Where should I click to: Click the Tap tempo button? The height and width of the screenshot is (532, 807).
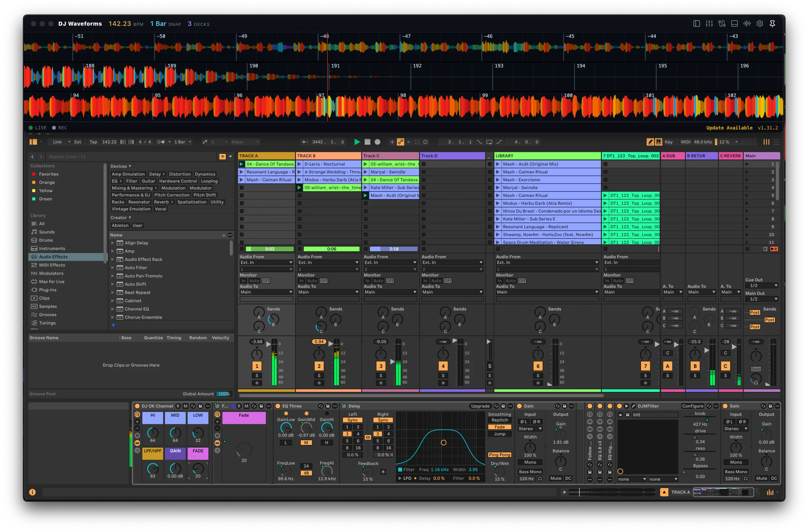[x=93, y=142]
